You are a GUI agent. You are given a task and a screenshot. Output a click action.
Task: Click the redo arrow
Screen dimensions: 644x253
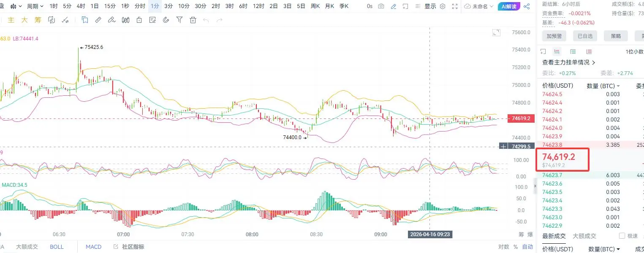click(x=219, y=20)
